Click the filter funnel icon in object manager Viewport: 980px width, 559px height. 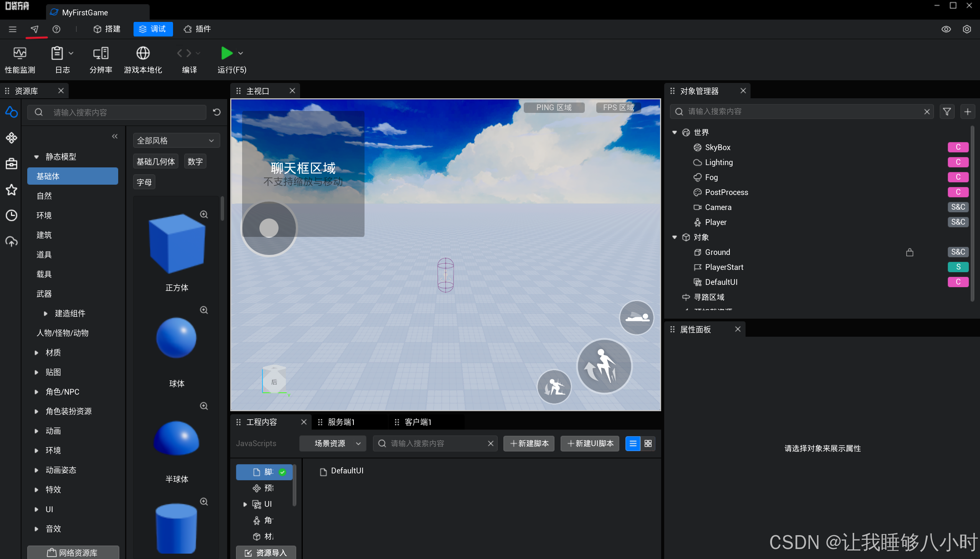click(x=947, y=112)
